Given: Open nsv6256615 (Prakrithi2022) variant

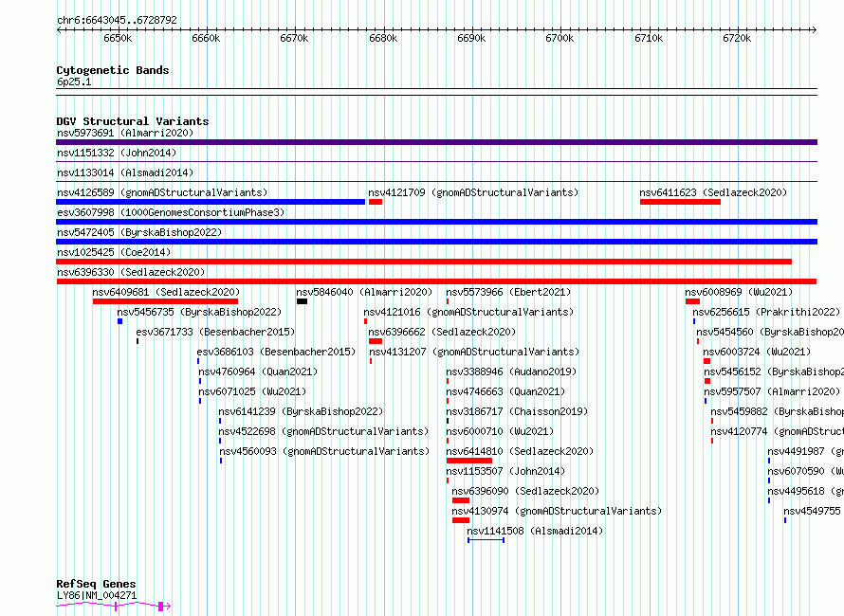Looking at the screenshot, I should pyautogui.click(x=766, y=312).
